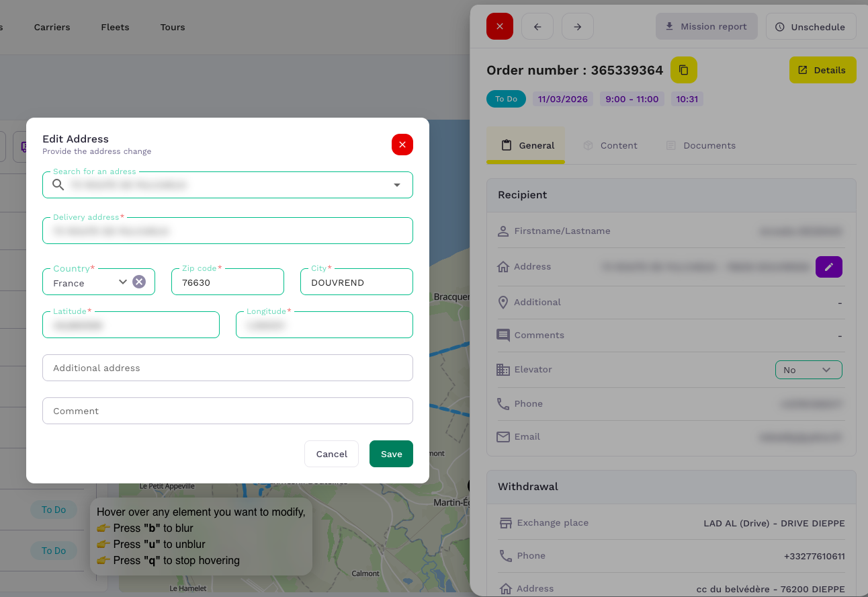Viewport: 868px width, 597px height.
Task: Click the search magnifier icon in address search
Action: (58, 185)
